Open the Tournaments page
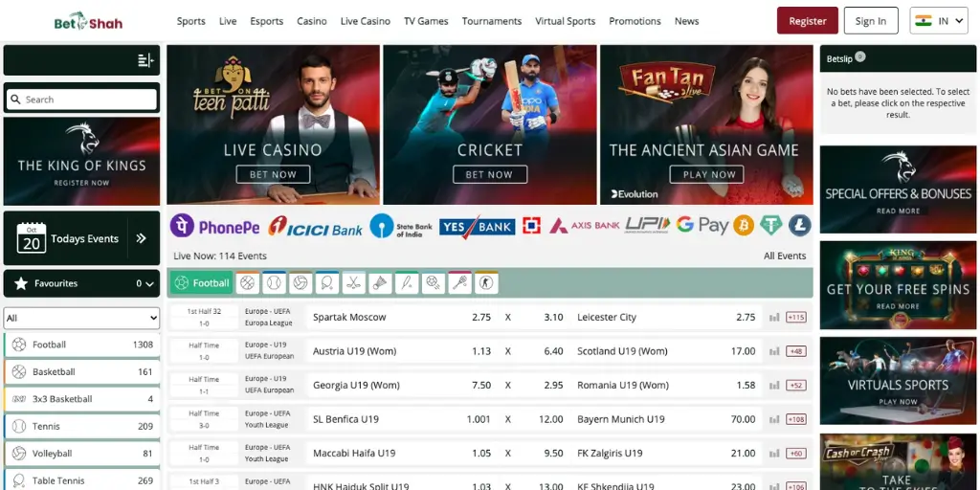The height and width of the screenshot is (490, 980). click(x=491, y=21)
